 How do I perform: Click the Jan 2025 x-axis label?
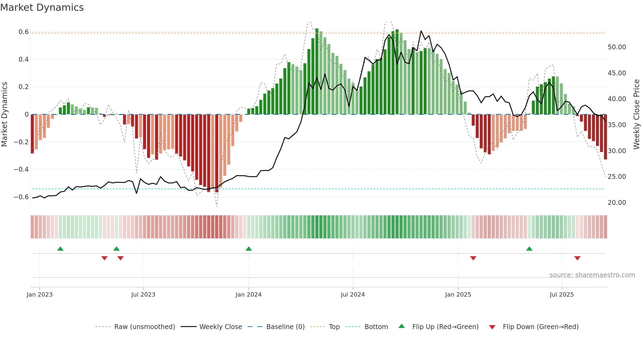(x=458, y=294)
